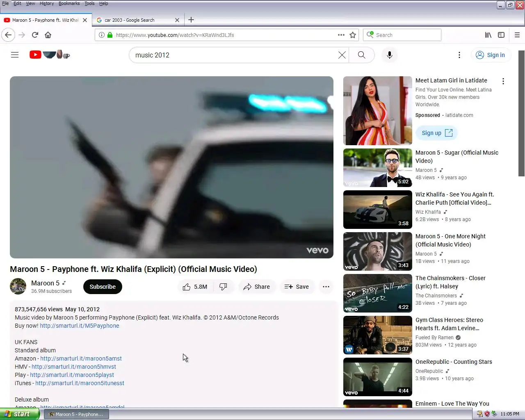Image resolution: width=525 pixels, height=420 pixels.
Task: Open the Bookmarks menu
Action: coord(69,3)
